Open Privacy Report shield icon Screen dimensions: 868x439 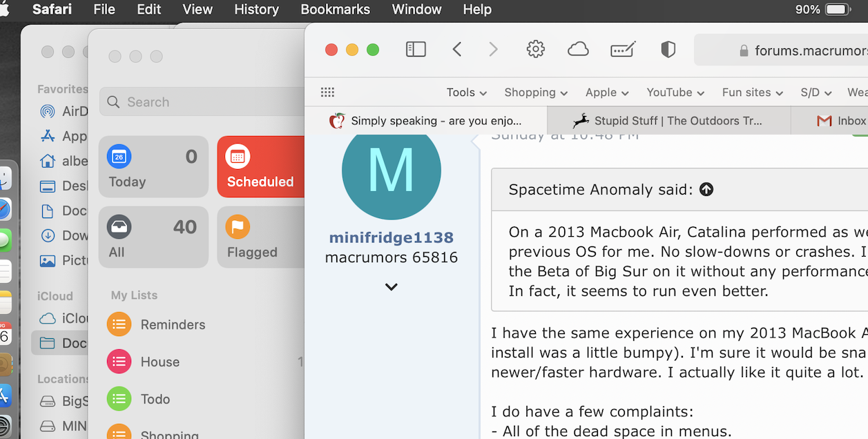tap(668, 49)
